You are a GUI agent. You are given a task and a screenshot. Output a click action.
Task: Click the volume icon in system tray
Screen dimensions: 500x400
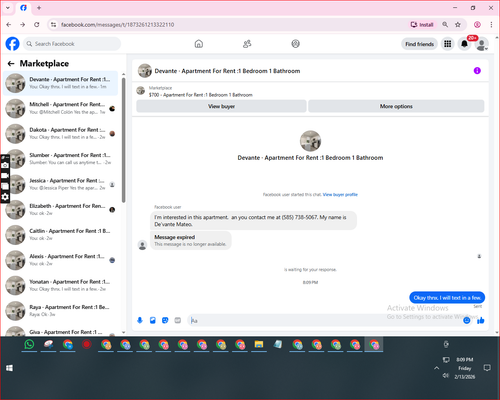coord(446,376)
